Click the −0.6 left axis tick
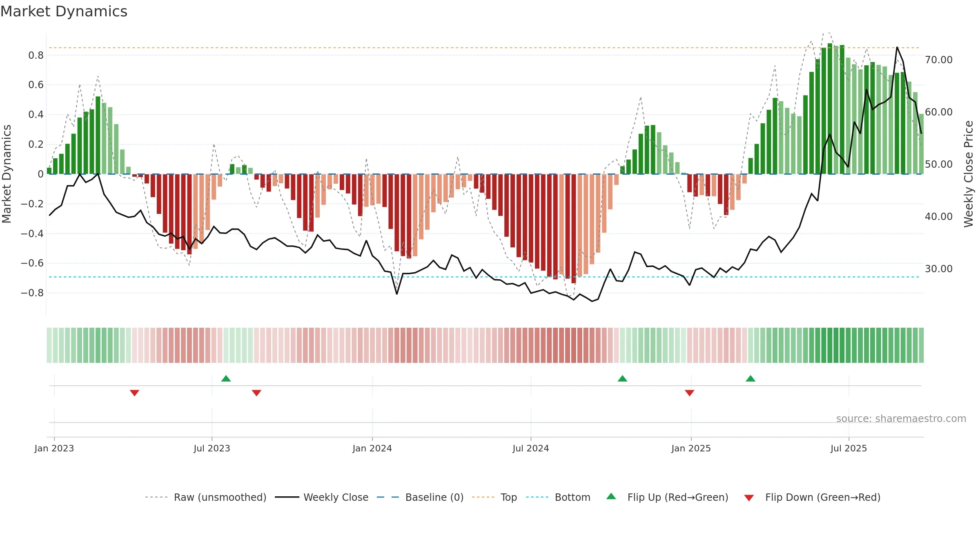Image resolution: width=980 pixels, height=551 pixels. point(32,263)
